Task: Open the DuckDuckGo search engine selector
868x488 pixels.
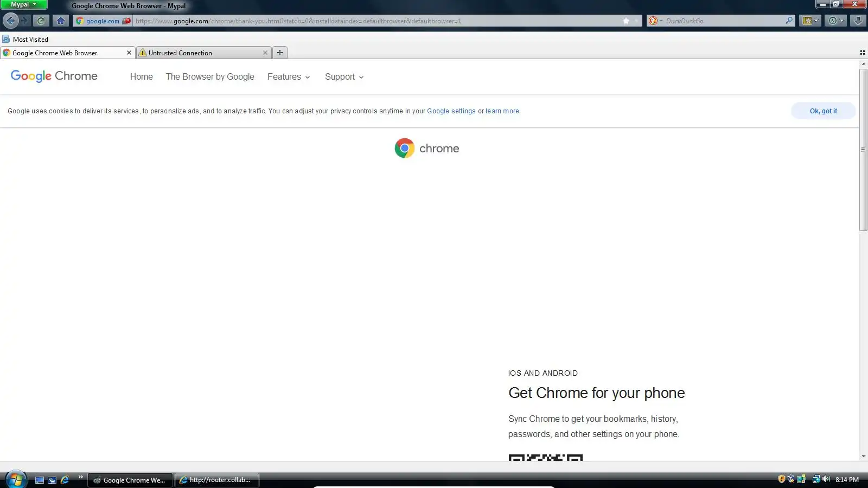Action: [655, 21]
